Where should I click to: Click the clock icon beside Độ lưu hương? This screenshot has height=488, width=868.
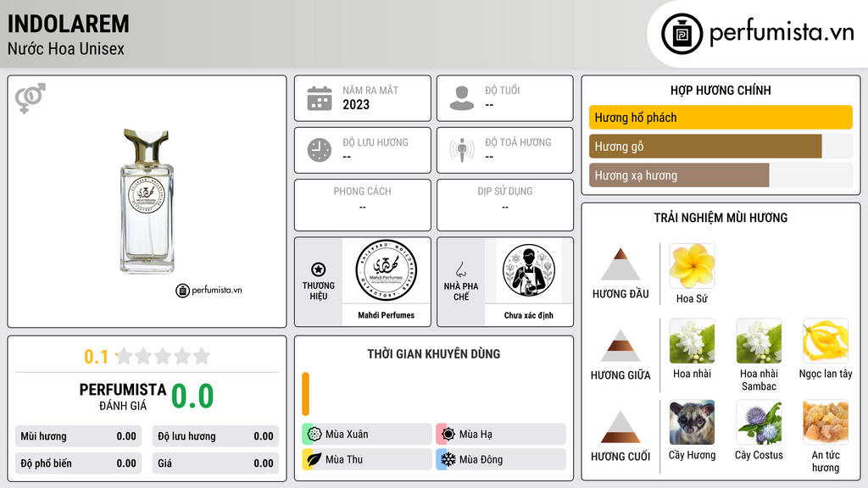(320, 150)
